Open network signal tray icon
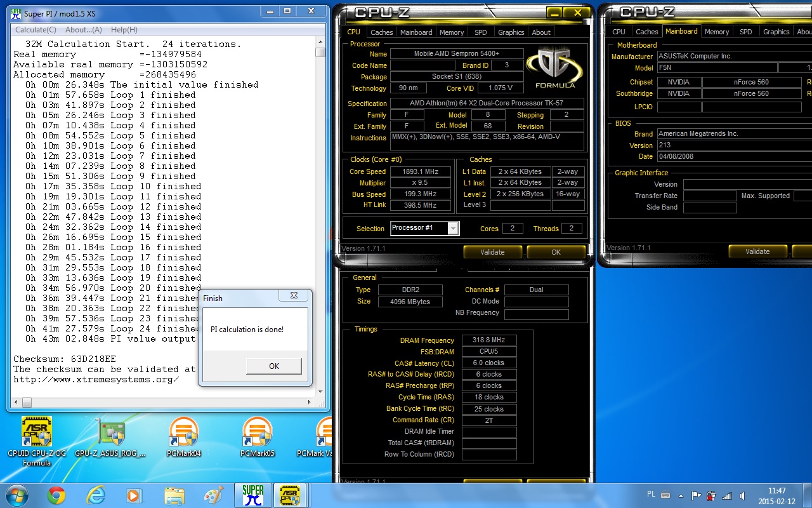 [x=726, y=496]
